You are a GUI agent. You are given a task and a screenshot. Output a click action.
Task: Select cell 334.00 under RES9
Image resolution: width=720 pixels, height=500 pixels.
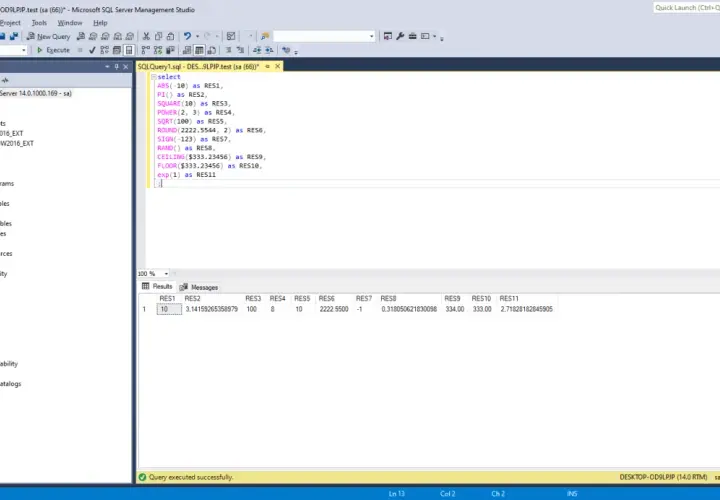[x=455, y=309]
